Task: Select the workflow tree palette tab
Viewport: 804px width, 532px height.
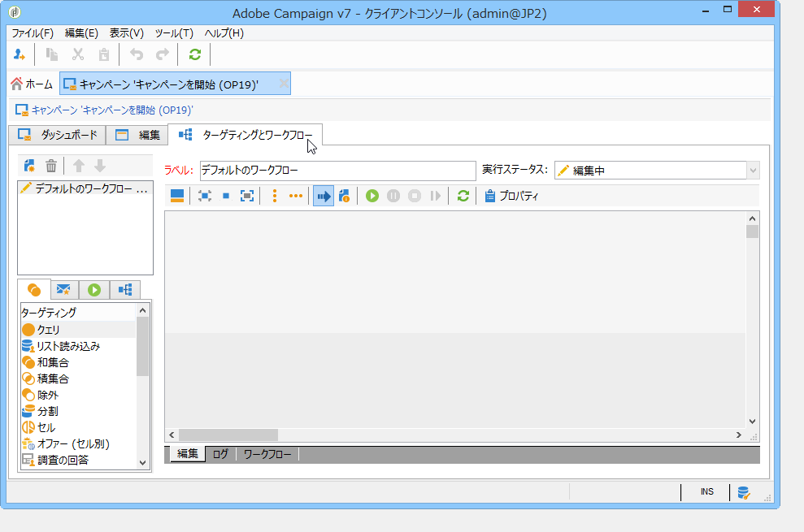Action: point(124,290)
